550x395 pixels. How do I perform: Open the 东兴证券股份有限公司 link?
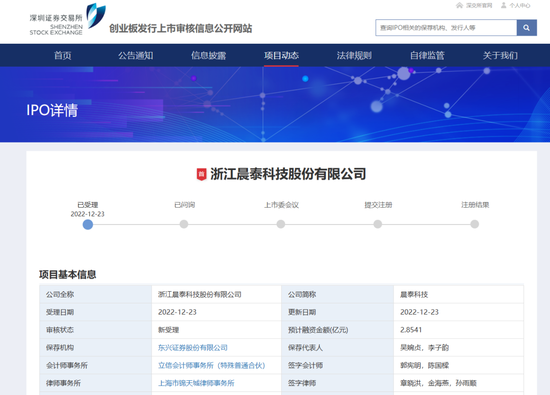[193, 348]
